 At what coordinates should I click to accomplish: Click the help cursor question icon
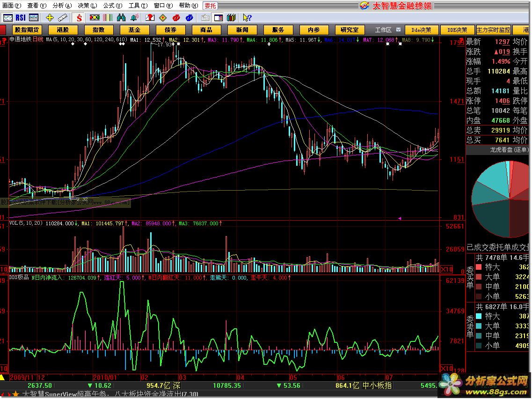click(x=248, y=18)
